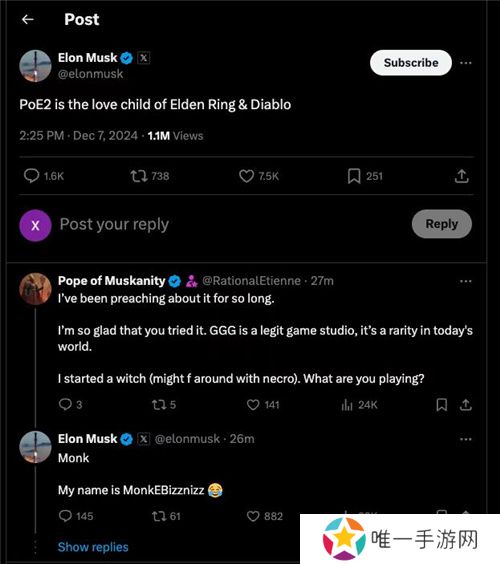500x564 pixels.
Task: Open more options next to Subscribe button
Action: [466, 63]
